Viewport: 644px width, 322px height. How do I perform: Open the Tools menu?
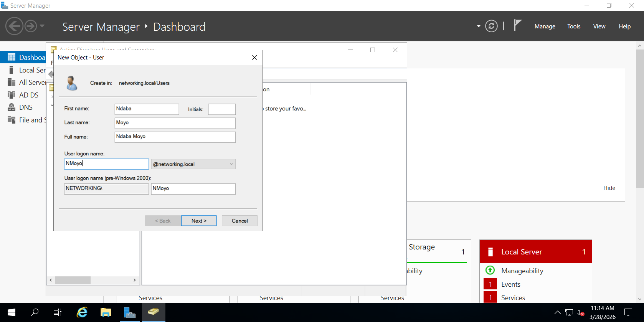[574, 26]
